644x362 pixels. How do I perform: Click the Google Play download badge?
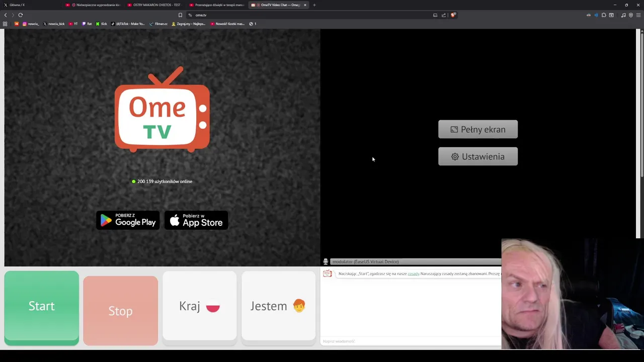[128, 220]
